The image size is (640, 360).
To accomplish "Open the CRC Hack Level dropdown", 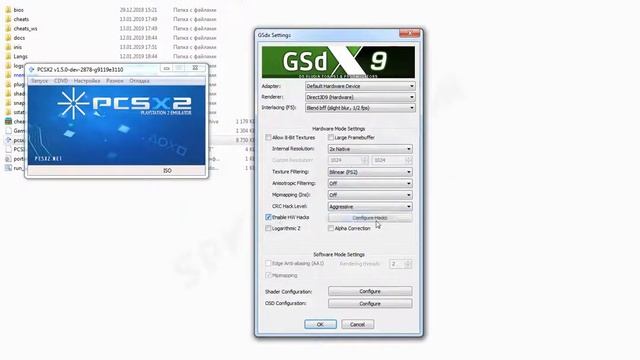I will (x=370, y=207).
